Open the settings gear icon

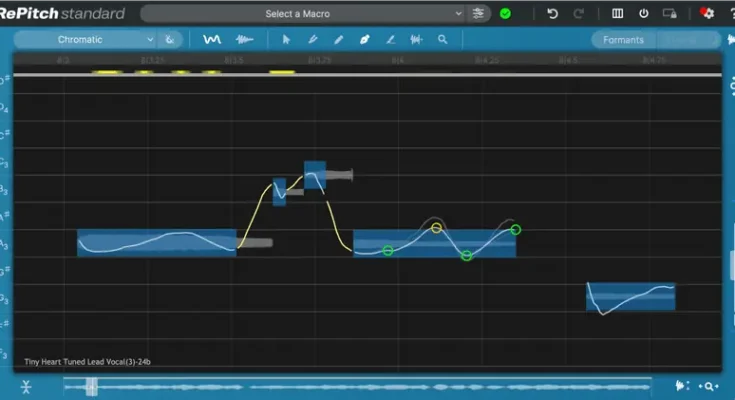(x=708, y=14)
